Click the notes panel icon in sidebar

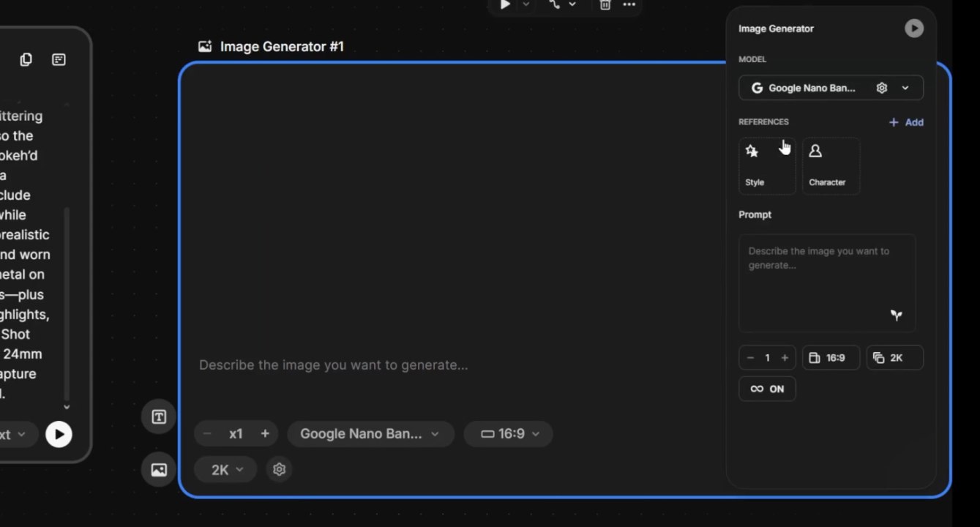pyautogui.click(x=59, y=59)
